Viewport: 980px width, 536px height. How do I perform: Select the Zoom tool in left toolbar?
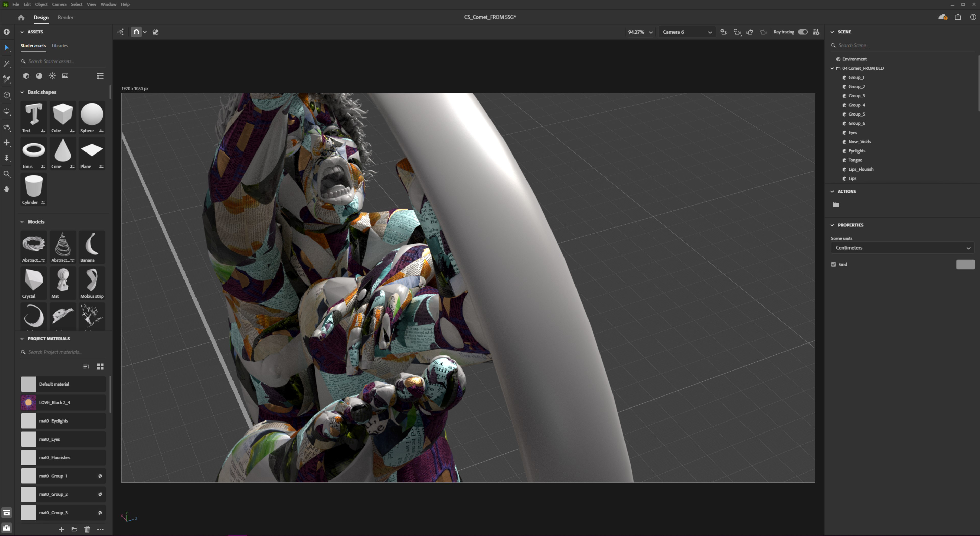point(6,174)
